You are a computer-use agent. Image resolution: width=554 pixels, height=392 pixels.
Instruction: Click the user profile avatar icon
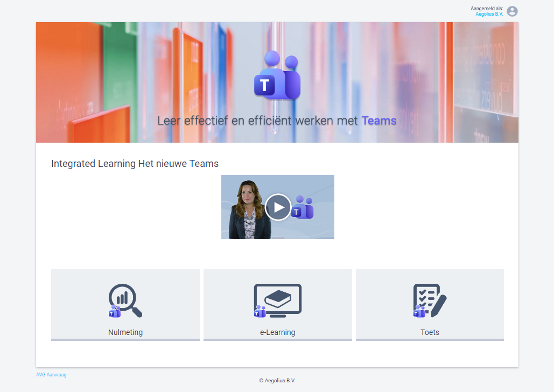(x=512, y=11)
